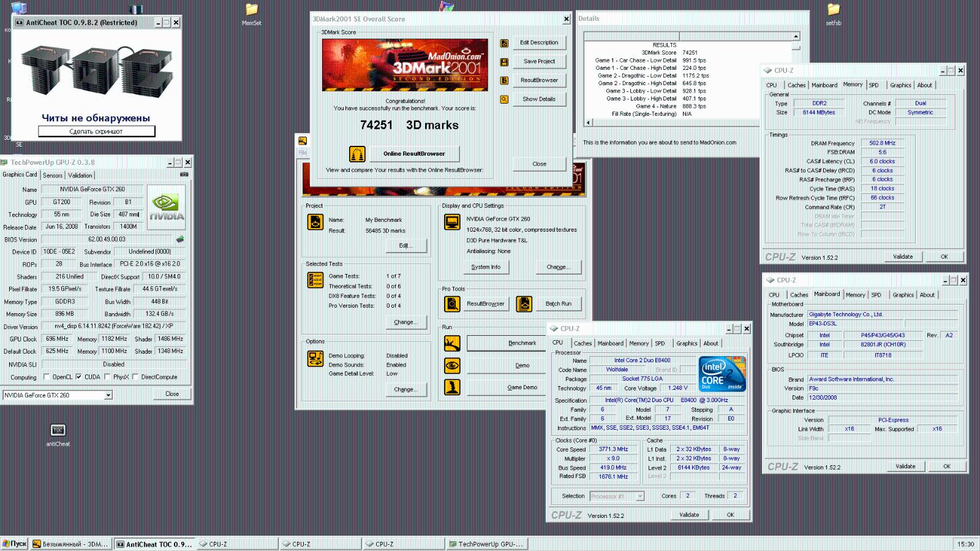The height and width of the screenshot is (551, 980).
Task: Click Details scroll up arrow
Action: [x=796, y=36]
